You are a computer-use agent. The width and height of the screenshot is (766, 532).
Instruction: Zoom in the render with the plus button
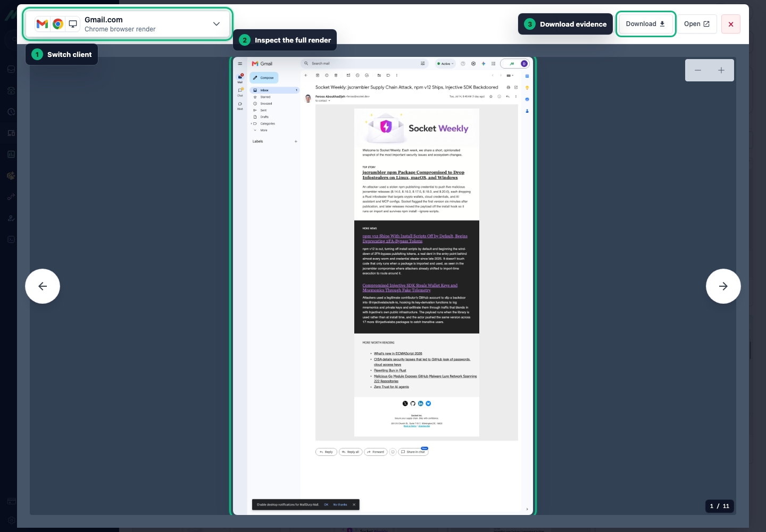coord(721,70)
